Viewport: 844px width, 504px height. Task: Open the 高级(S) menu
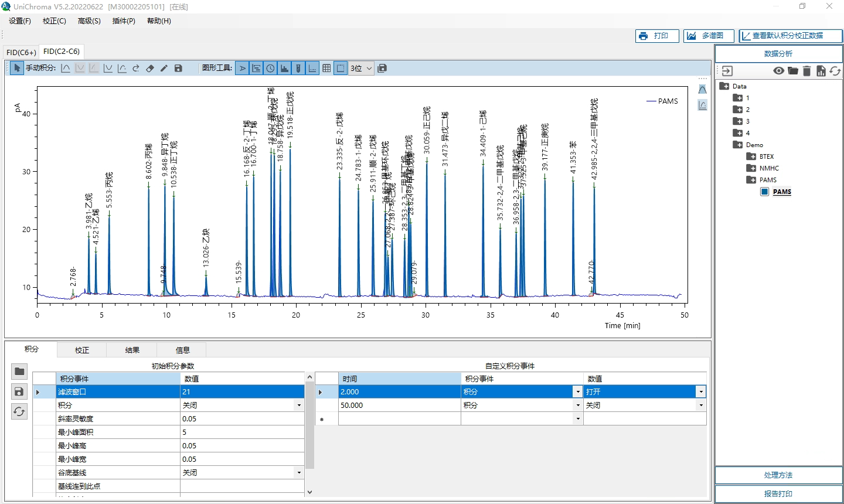89,21
